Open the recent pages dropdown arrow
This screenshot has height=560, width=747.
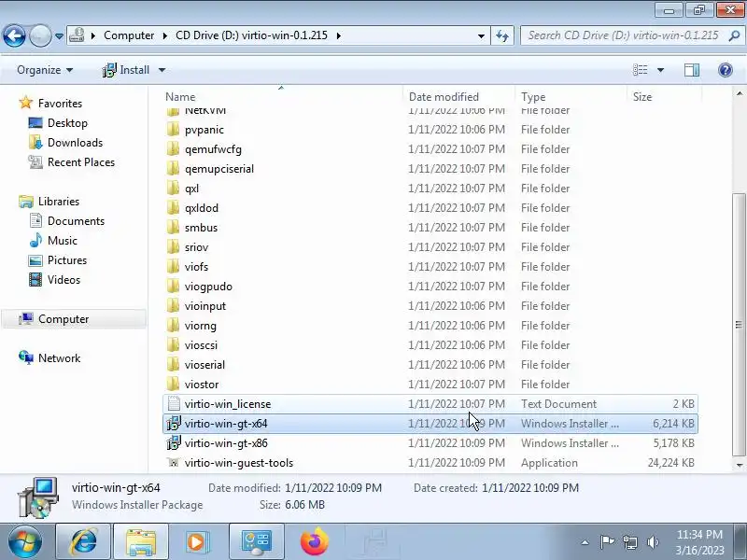point(59,35)
